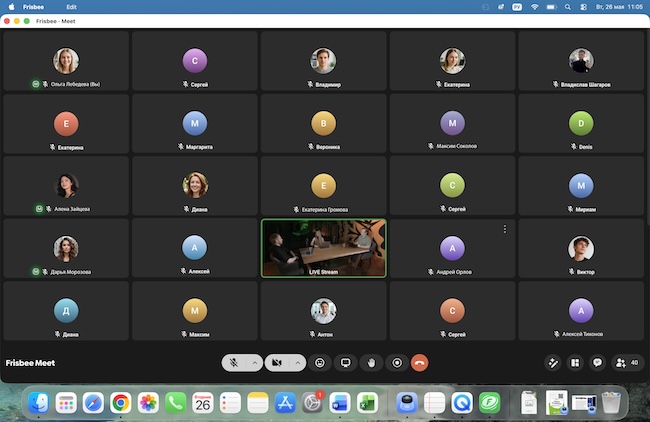Image resolution: width=650 pixels, height=422 pixels.
Task: Open the meeting chat panel
Action: 597,363
